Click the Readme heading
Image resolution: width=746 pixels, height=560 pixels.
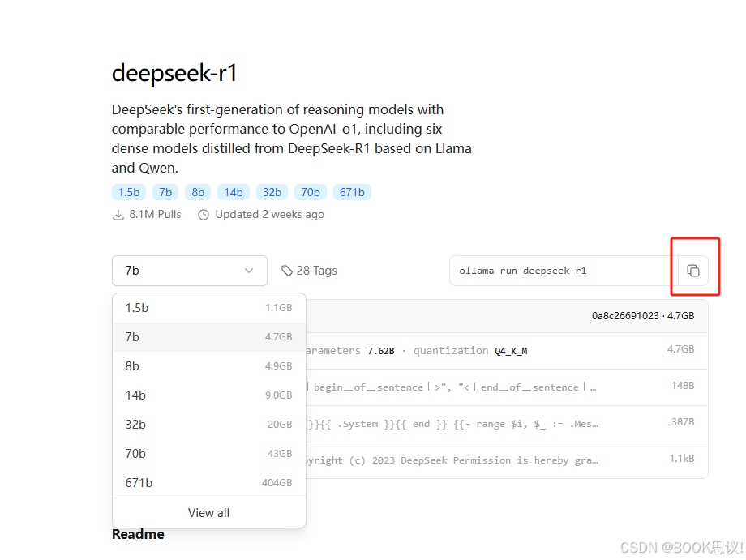pyautogui.click(x=138, y=534)
